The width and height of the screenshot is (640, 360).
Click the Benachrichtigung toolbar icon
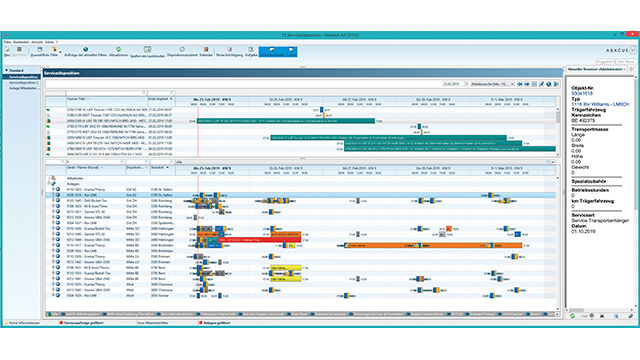point(229,51)
